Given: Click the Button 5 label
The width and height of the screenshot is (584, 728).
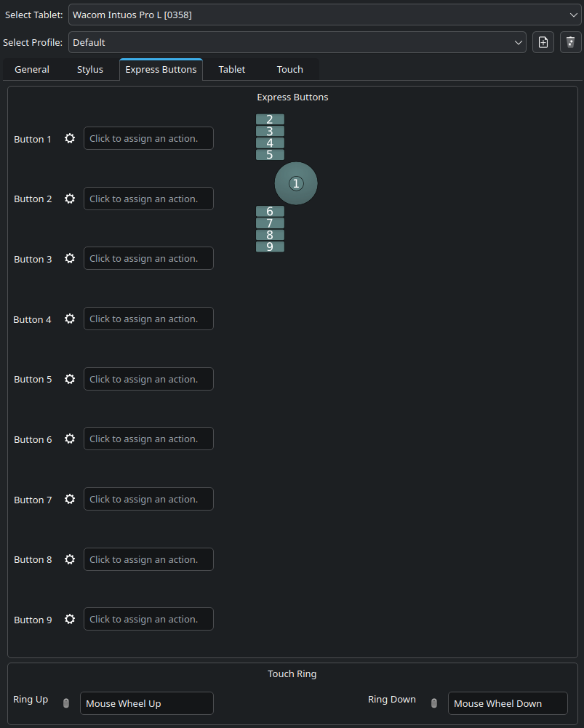Looking at the screenshot, I should [33, 380].
